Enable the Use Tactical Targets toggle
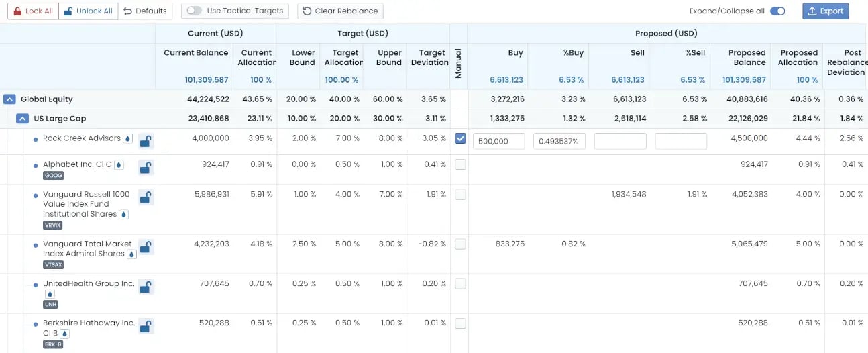This screenshot has width=868, height=353. point(194,11)
